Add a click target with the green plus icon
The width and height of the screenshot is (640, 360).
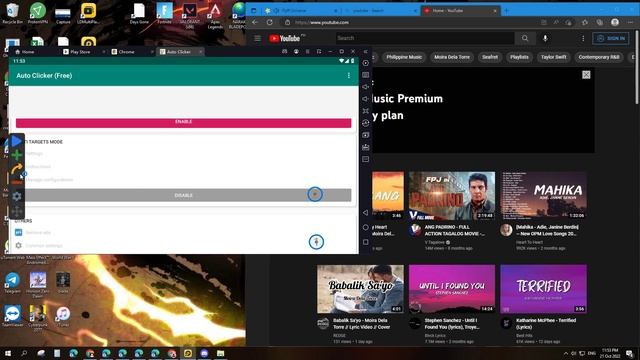(x=17, y=155)
